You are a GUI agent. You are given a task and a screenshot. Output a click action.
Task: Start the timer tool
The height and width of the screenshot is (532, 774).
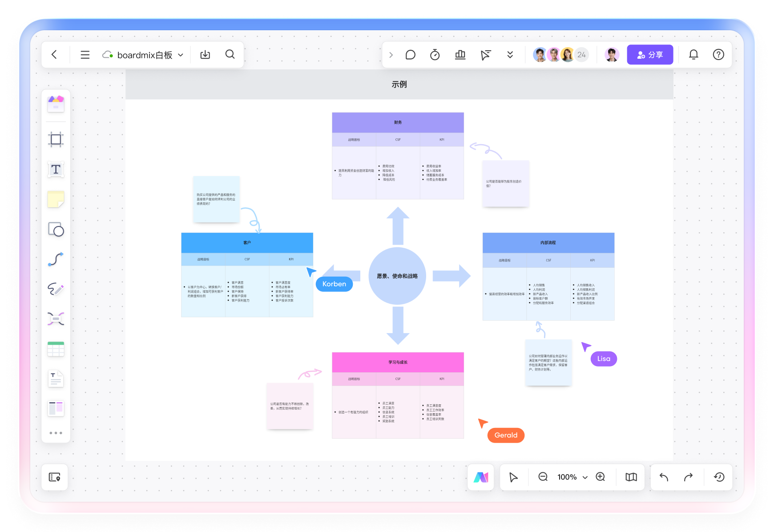click(x=435, y=55)
